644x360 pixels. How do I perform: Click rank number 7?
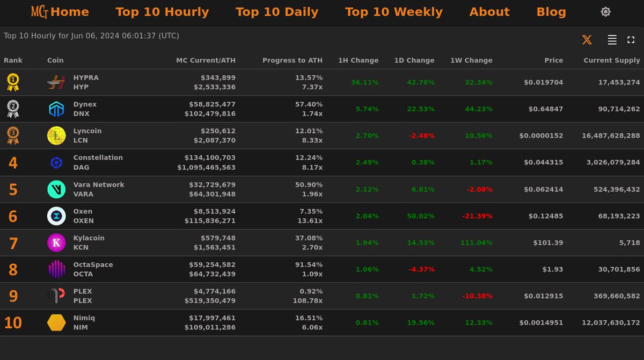[13, 243]
